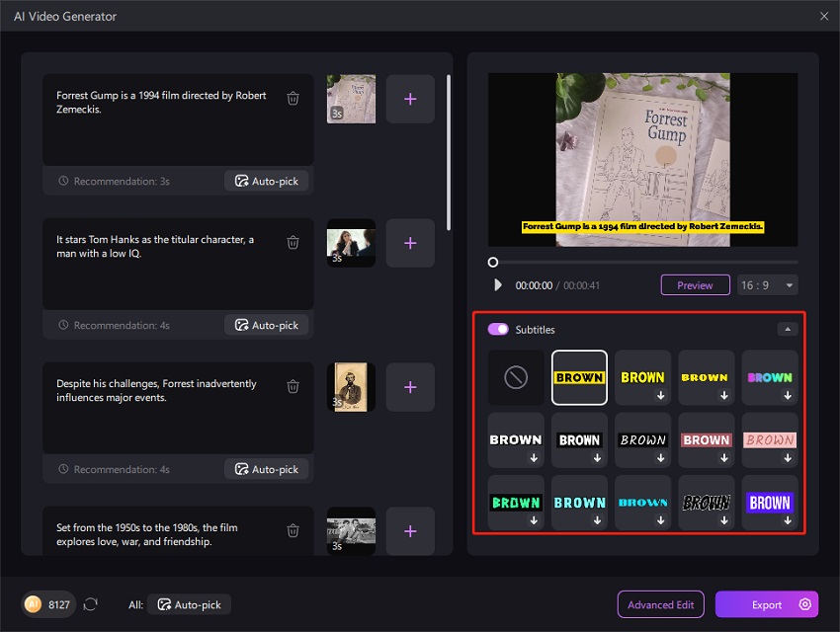Delete the 'It stars Tom Hanks' scene

(x=294, y=242)
